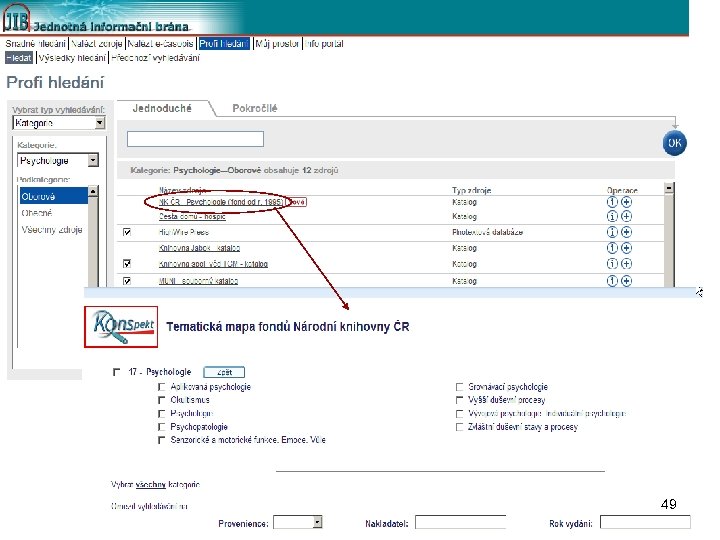Add HighWire Press with plus icon

click(x=626, y=232)
